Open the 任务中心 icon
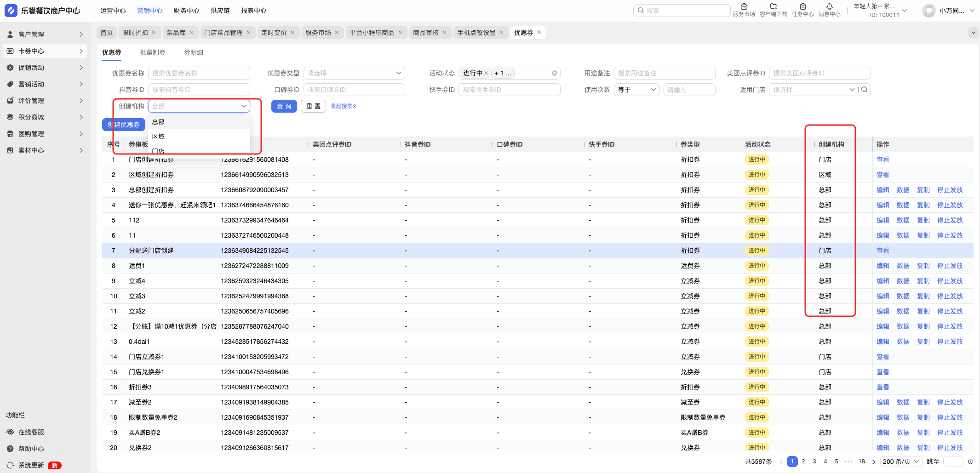This screenshot has width=980, height=473. click(x=802, y=7)
